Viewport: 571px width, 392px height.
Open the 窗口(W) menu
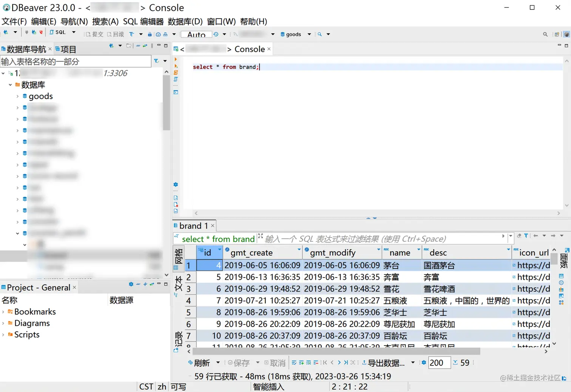(221, 22)
